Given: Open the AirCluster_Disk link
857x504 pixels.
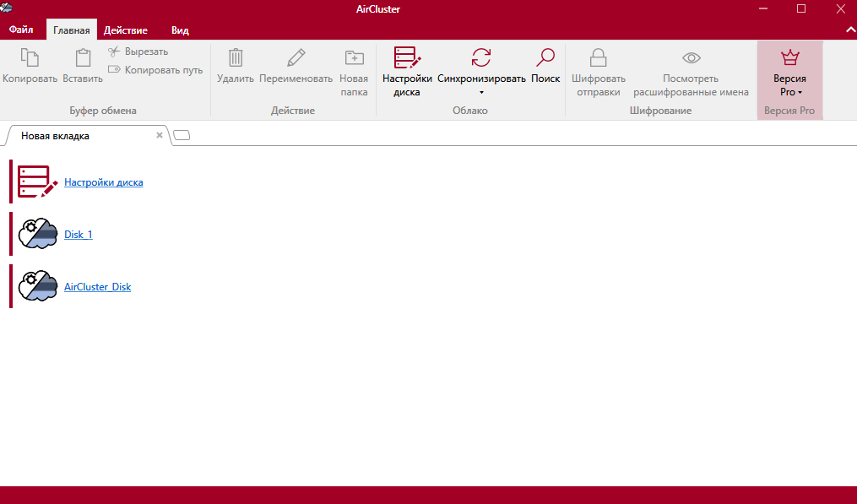Looking at the screenshot, I should coord(97,286).
